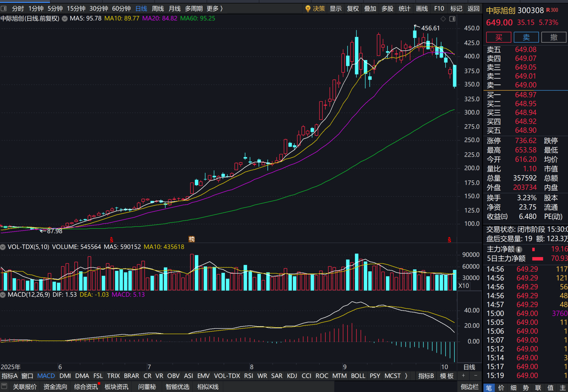Switch to the 周线 weekly period tab
The width and height of the screenshot is (568, 392).
tap(158, 9)
